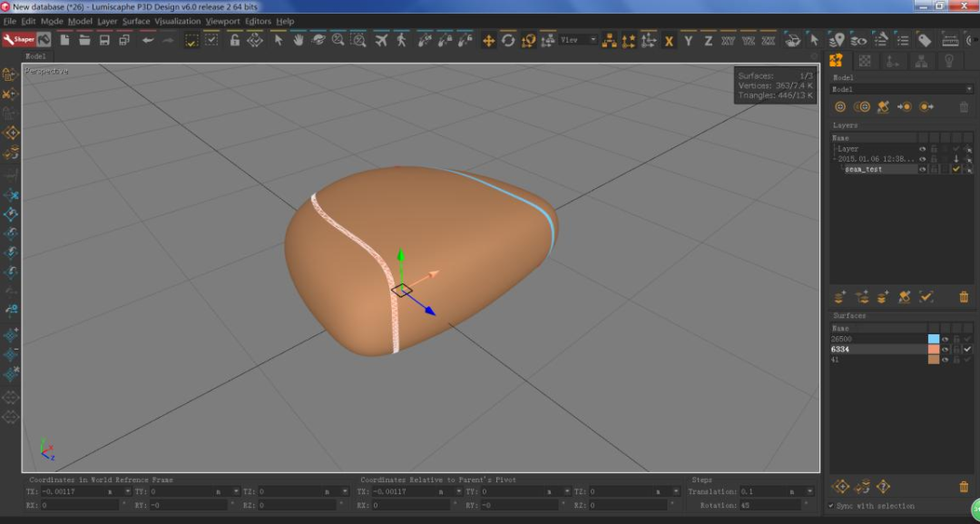Open the Visualization menu

[177, 21]
